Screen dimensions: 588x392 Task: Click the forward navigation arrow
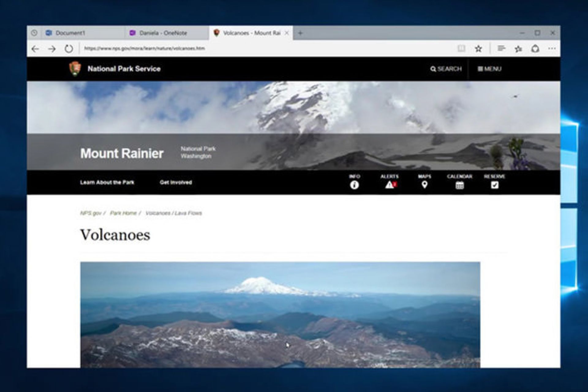click(52, 49)
